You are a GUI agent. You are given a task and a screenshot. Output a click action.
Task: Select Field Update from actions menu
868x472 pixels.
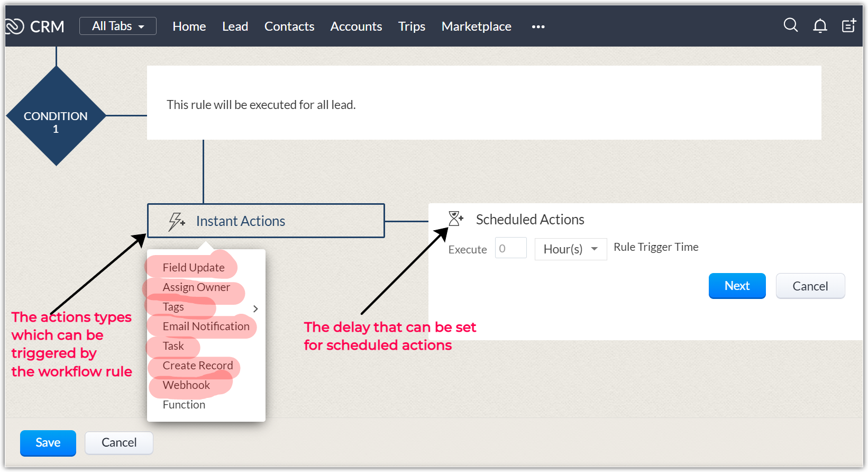pyautogui.click(x=194, y=268)
